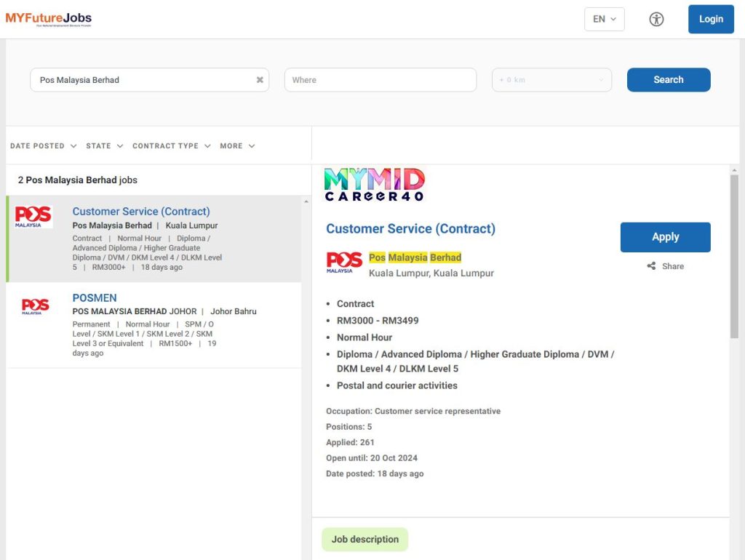Open the More filters menu
This screenshot has height=560, width=745.
point(237,146)
